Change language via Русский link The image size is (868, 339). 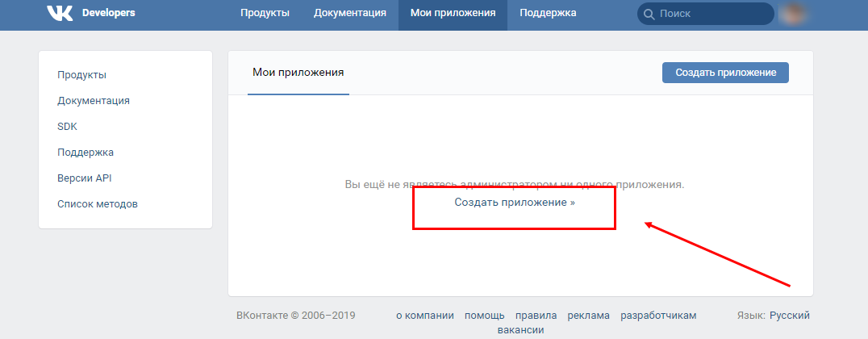point(790,316)
